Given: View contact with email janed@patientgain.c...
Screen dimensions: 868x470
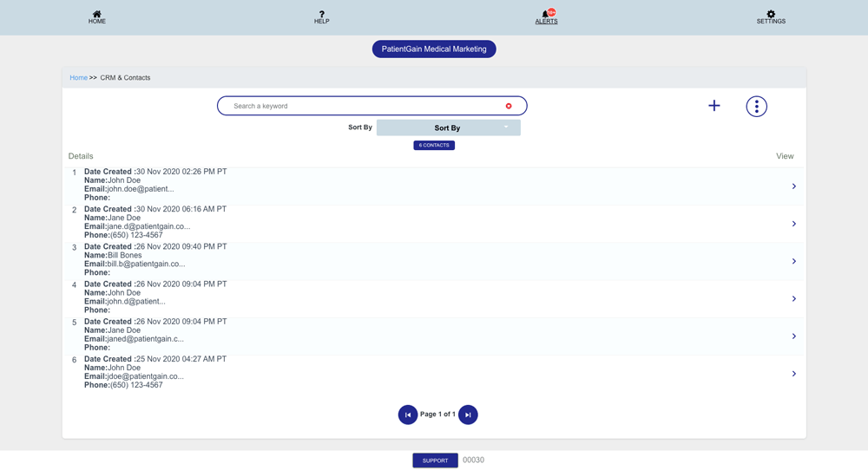Looking at the screenshot, I should pos(794,336).
